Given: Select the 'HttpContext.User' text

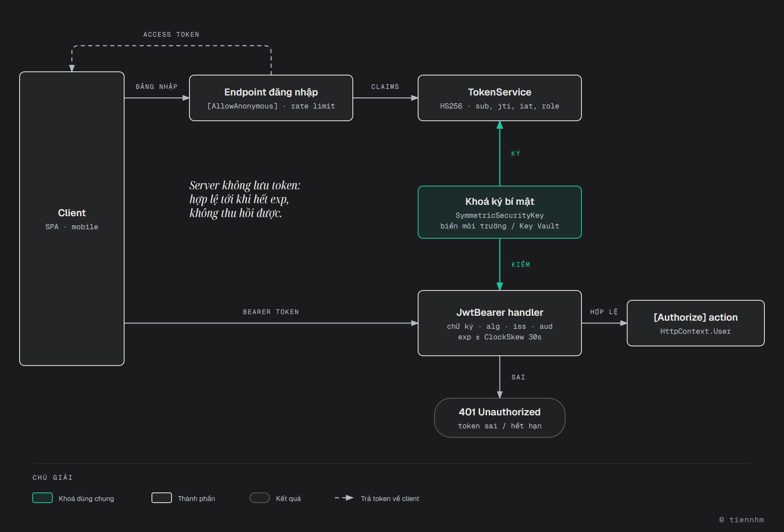Looking at the screenshot, I should tap(696, 331).
